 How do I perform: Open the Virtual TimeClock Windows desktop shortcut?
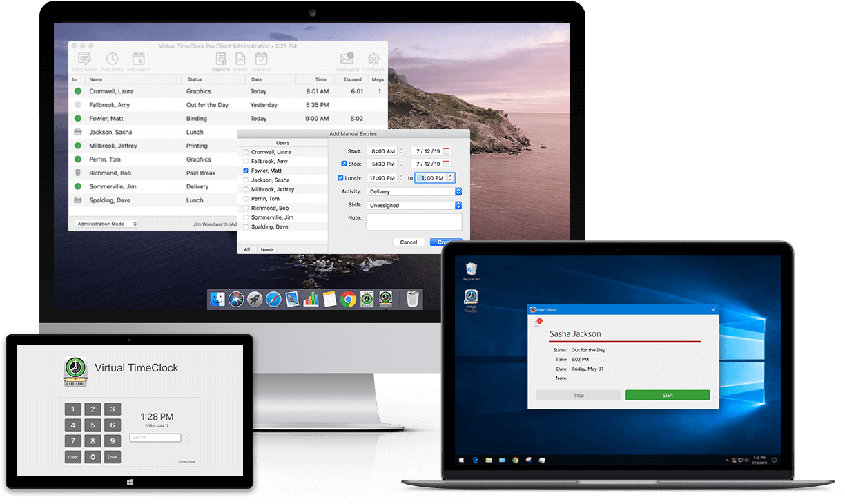(x=472, y=302)
